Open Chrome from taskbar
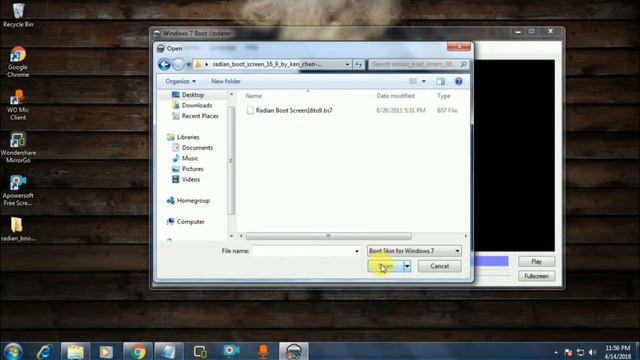The image size is (640, 360). tap(138, 351)
